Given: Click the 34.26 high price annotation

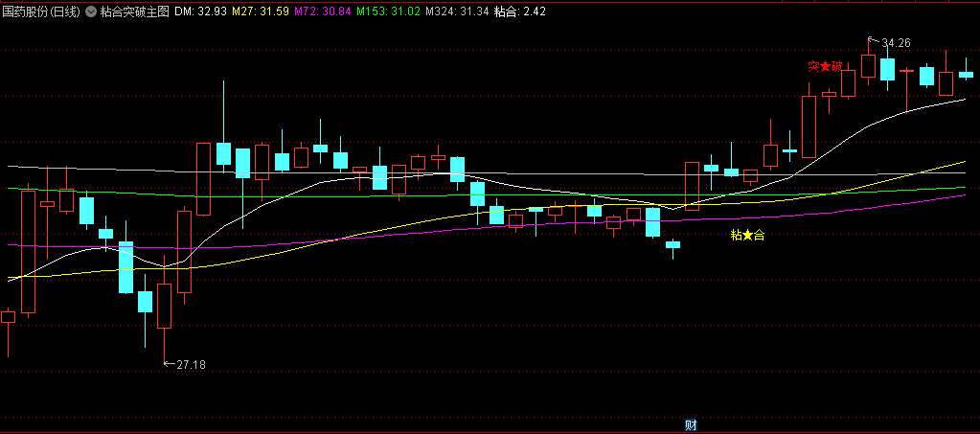Looking at the screenshot, I should [897, 42].
